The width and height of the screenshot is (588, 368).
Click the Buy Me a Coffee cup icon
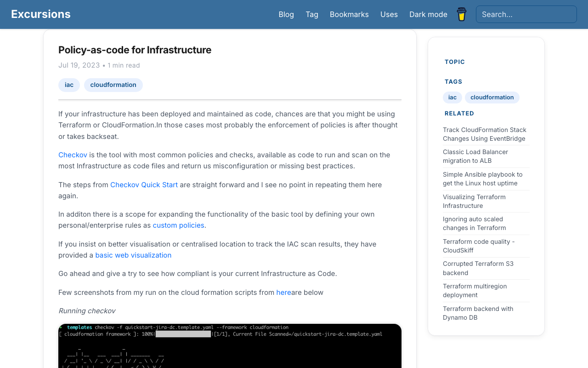tap(461, 14)
